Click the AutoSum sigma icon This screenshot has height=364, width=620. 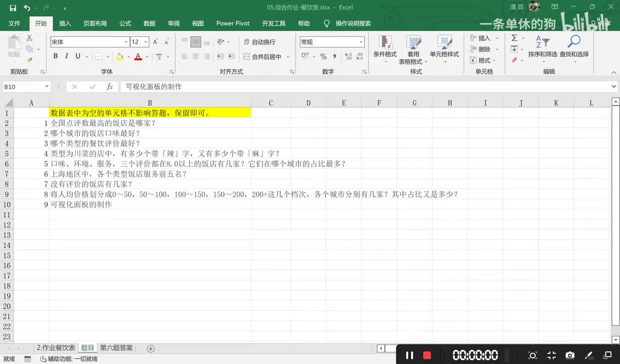514,38
